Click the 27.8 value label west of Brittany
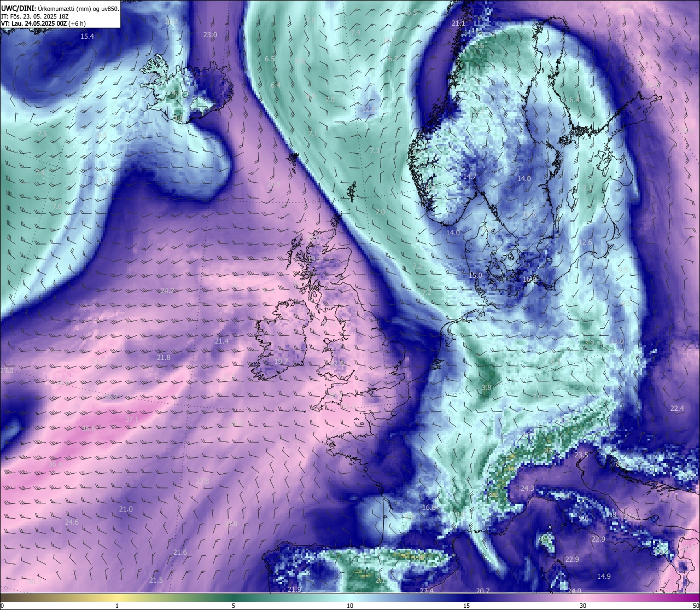 pos(202,481)
